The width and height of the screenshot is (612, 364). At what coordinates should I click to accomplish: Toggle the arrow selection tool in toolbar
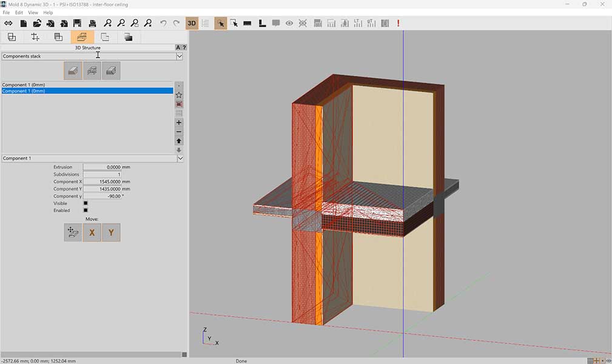coord(220,24)
